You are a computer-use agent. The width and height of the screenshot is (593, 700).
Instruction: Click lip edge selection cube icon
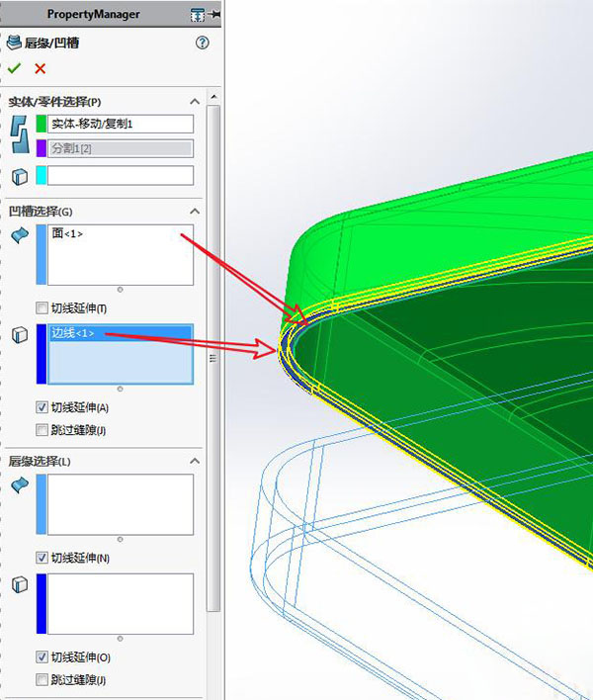pos(19,584)
